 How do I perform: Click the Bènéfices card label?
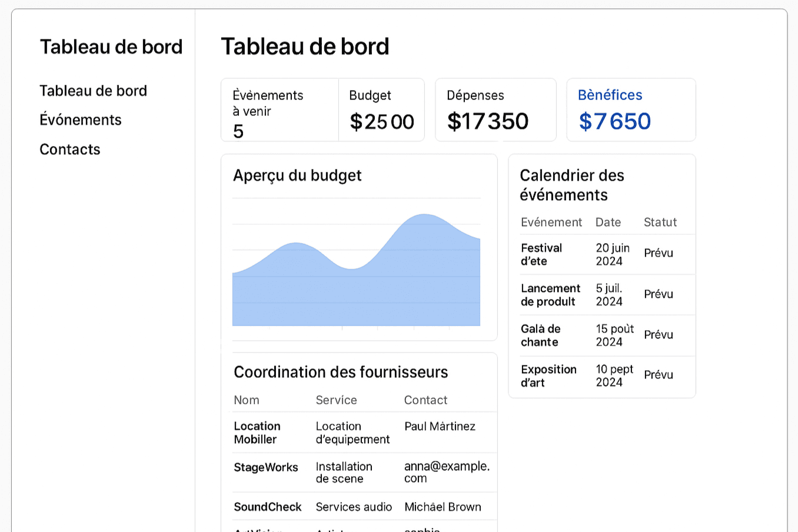(610, 95)
